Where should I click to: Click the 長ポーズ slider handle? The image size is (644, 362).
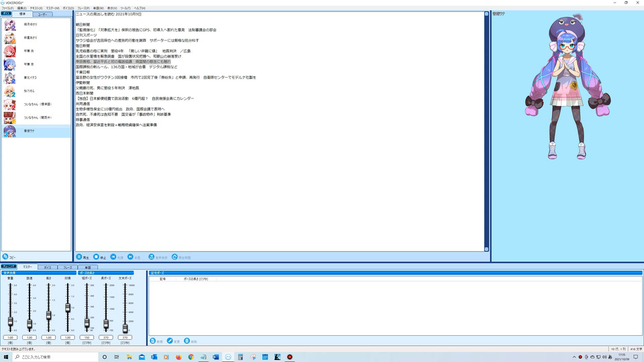[x=106, y=324]
